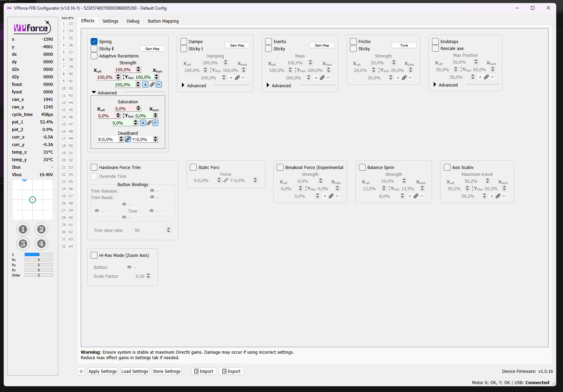This screenshot has width=563, height=392.
Task: Open the Debug tab
Action: tap(133, 21)
